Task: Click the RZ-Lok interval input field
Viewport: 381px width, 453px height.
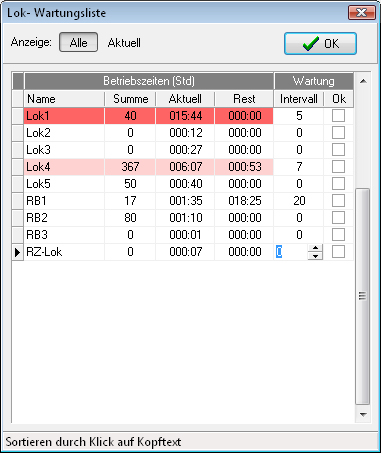Action: [291, 252]
